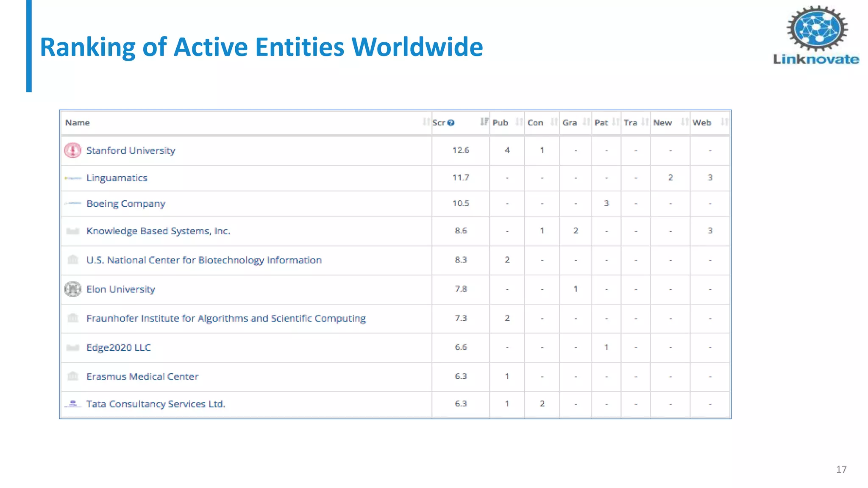
Task: Click the Linknovate logo
Action: (816, 36)
